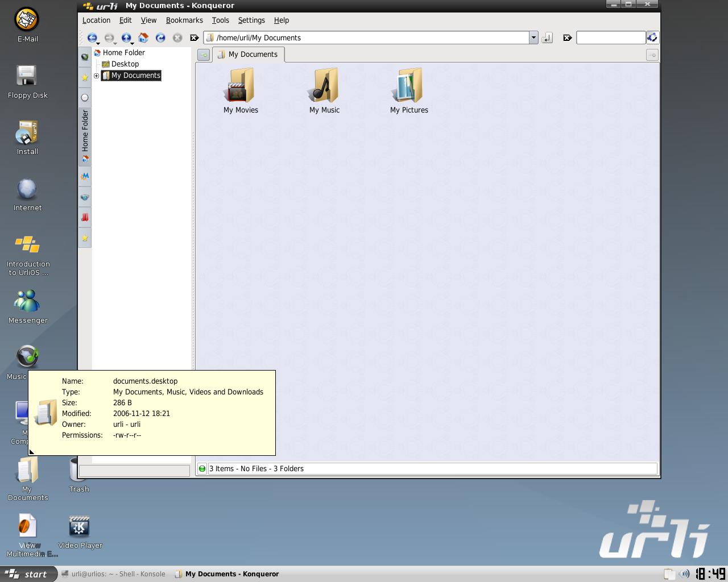Open the Floppy Disk desktop icon
728x582 pixels.
click(x=27, y=82)
